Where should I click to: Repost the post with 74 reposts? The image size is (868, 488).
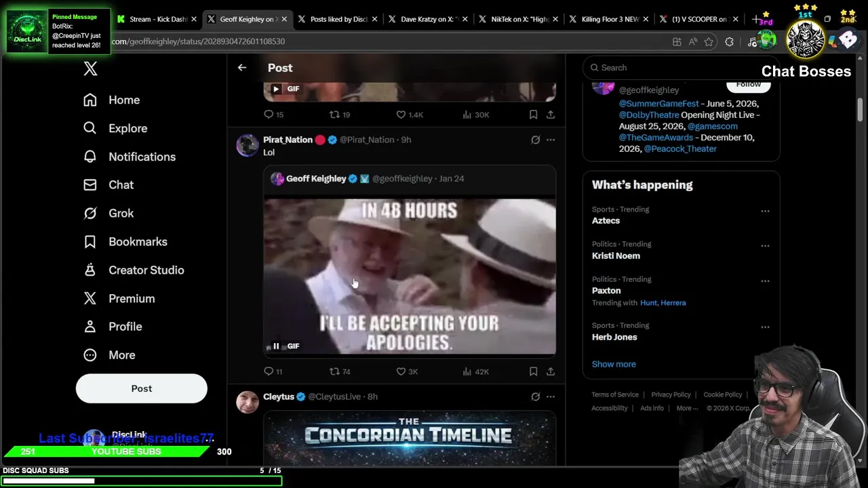click(x=340, y=371)
